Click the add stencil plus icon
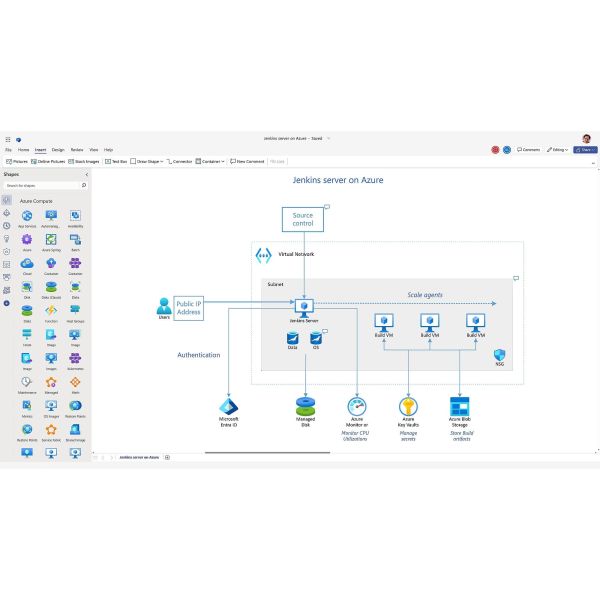600x600 pixels. coord(7,303)
